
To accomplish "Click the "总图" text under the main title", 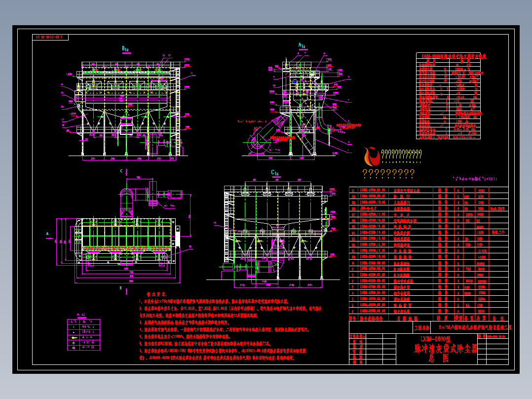I will click(438, 358).
